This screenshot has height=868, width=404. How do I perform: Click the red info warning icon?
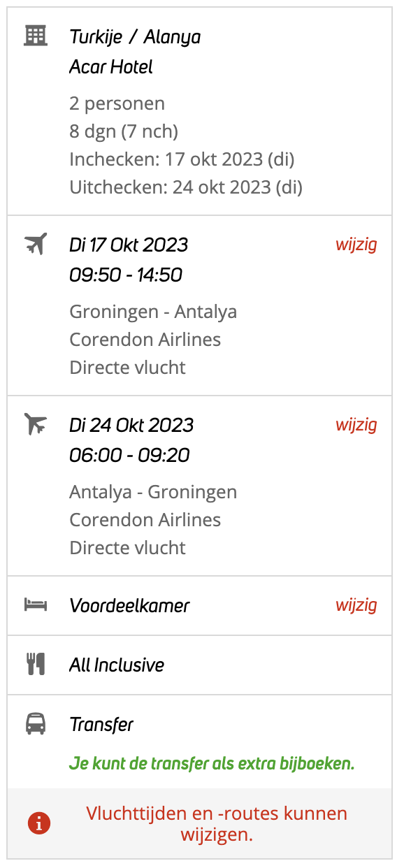click(x=39, y=824)
